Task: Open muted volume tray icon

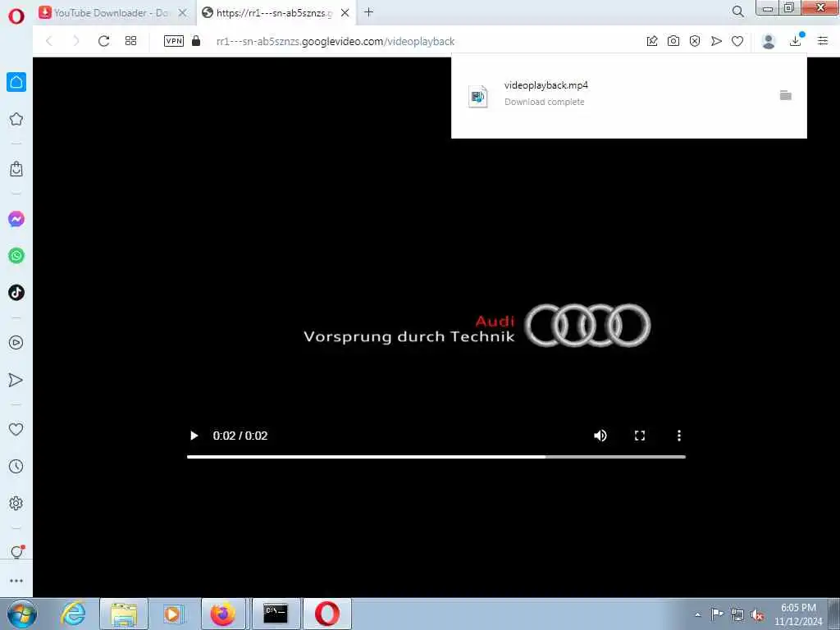Action: pyautogui.click(x=757, y=615)
